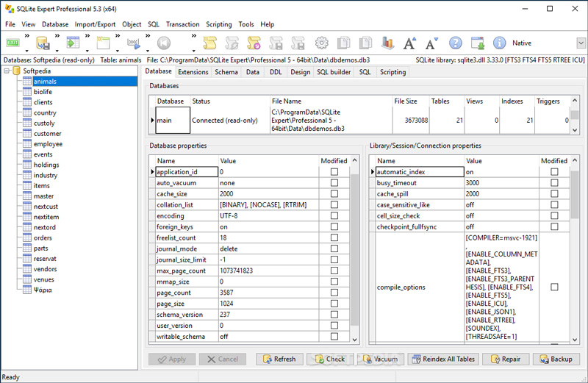588x383 pixels.
Task: Click the new blank window toolbar icon
Action: (103, 43)
